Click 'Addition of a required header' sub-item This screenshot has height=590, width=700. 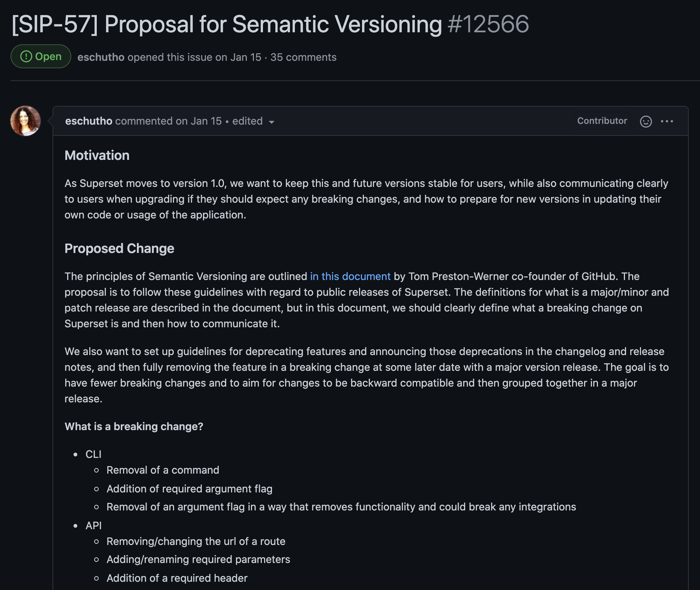coord(177,578)
